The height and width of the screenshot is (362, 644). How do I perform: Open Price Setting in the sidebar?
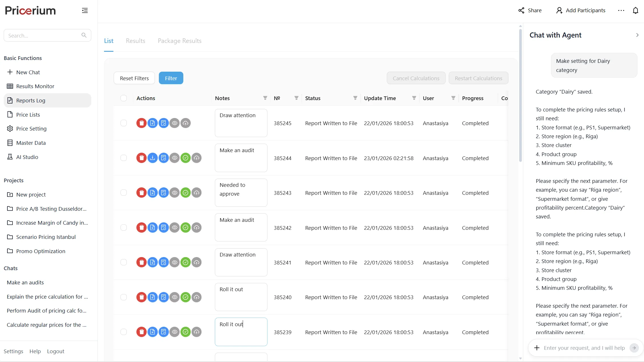click(x=31, y=129)
